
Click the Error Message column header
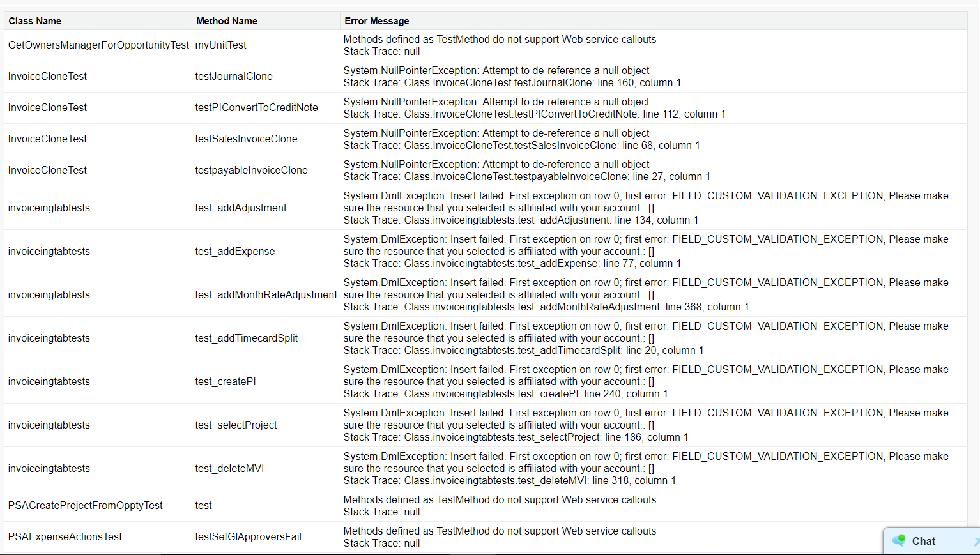(x=377, y=21)
